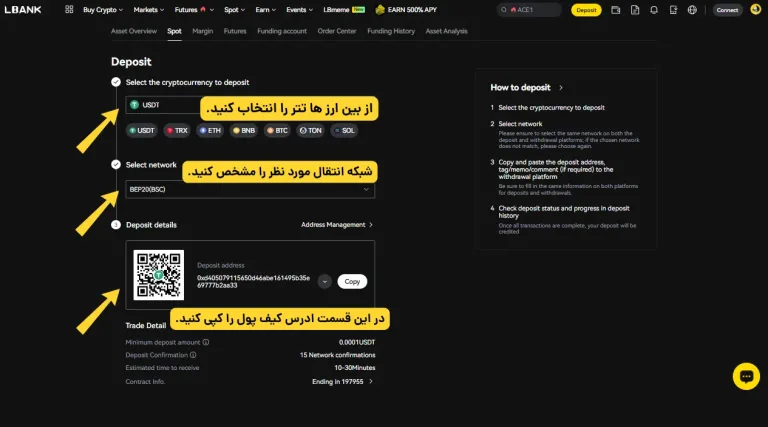Switch to the Order Center tab
This screenshot has width=768, height=427.
coord(336,31)
